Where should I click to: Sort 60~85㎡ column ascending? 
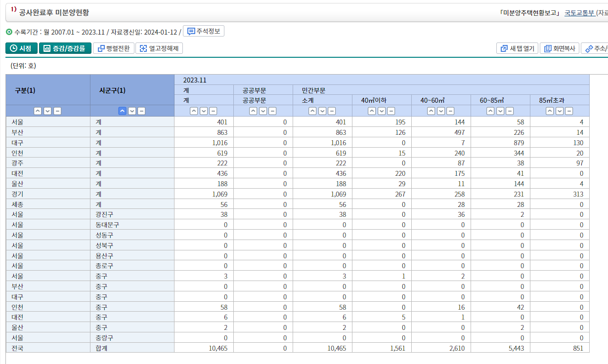pyautogui.click(x=490, y=111)
